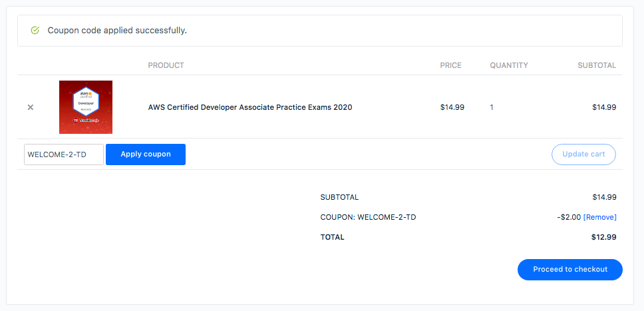Click the quantity value of 1
The height and width of the screenshot is (311, 644).
click(x=492, y=107)
